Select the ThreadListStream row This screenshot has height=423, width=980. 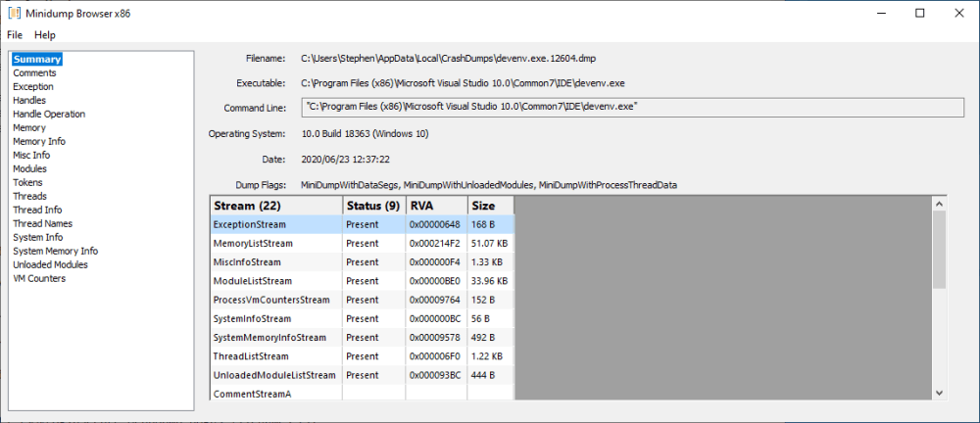click(x=362, y=356)
